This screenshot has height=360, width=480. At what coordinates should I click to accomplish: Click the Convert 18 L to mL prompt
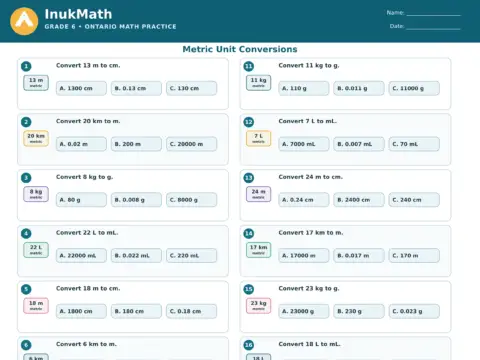[x=309, y=344]
